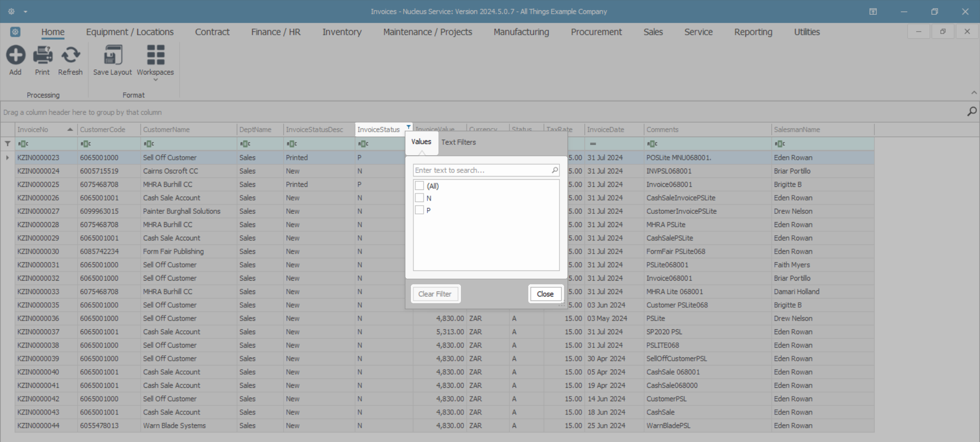The width and height of the screenshot is (980, 442).
Task: Open the Finance / HR tab
Action: (x=276, y=32)
